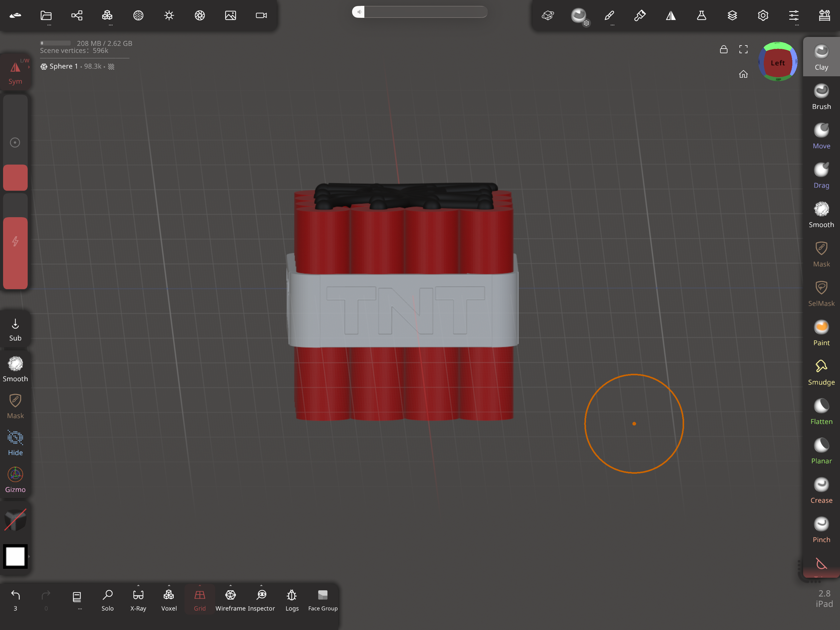Toggle the Sub mode button
Screen dimensions: 840x630
coord(15,330)
